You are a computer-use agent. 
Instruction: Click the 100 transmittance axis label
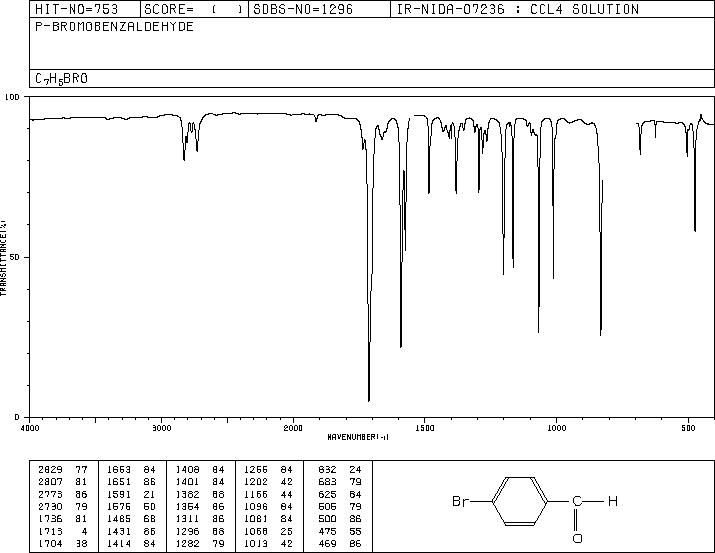click(x=12, y=97)
